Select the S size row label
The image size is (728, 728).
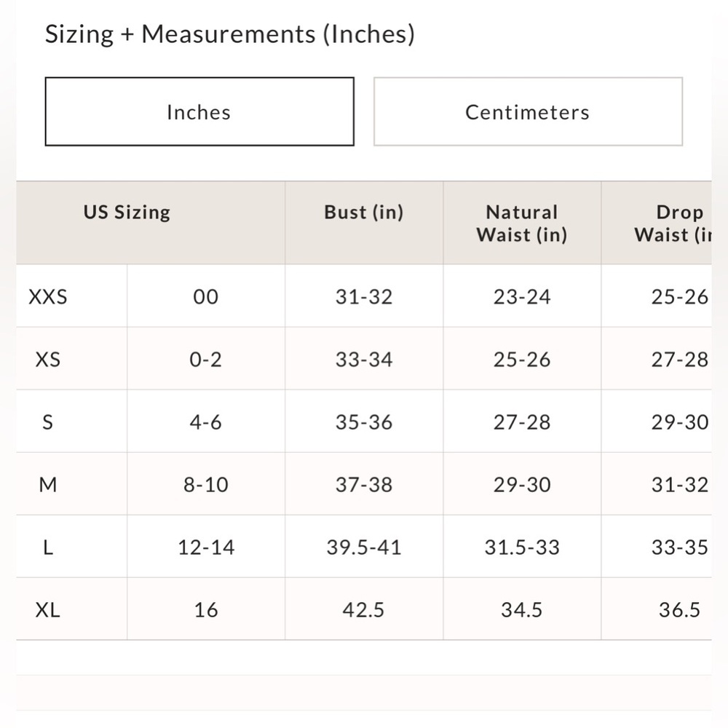[48, 422]
